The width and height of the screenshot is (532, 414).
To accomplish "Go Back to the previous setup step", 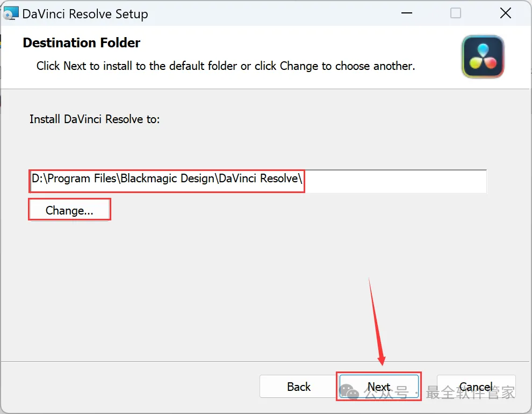I will point(298,387).
